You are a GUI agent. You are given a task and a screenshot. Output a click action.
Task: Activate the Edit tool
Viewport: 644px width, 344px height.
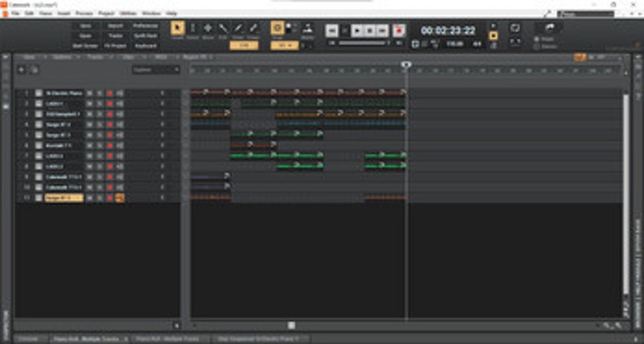223,28
